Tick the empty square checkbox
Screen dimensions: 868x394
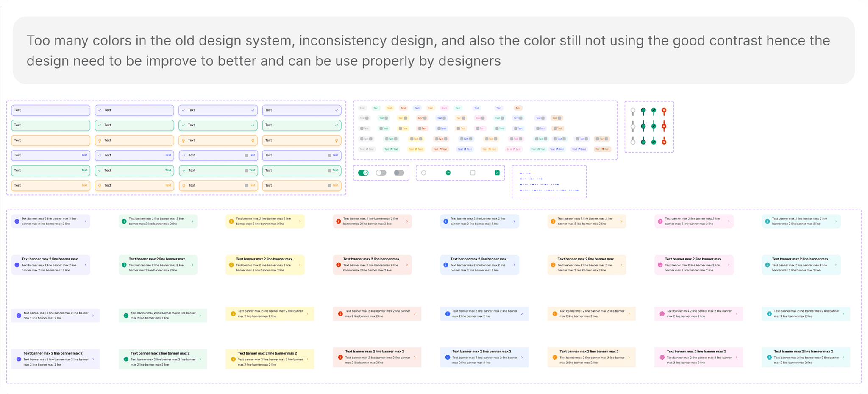tap(473, 173)
